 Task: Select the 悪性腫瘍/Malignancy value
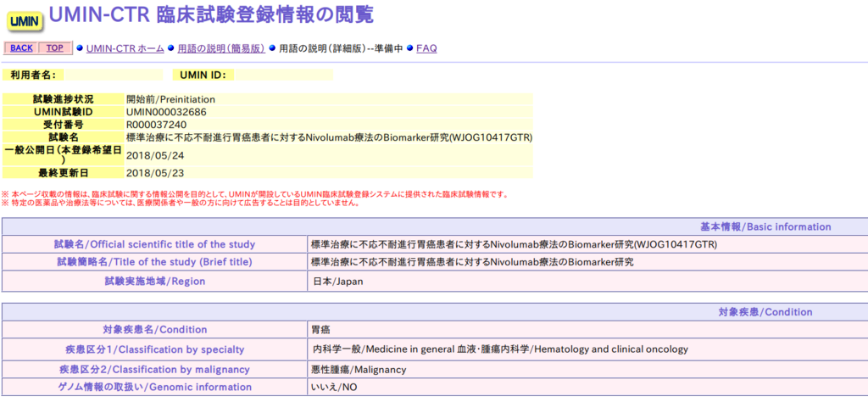coord(359,369)
